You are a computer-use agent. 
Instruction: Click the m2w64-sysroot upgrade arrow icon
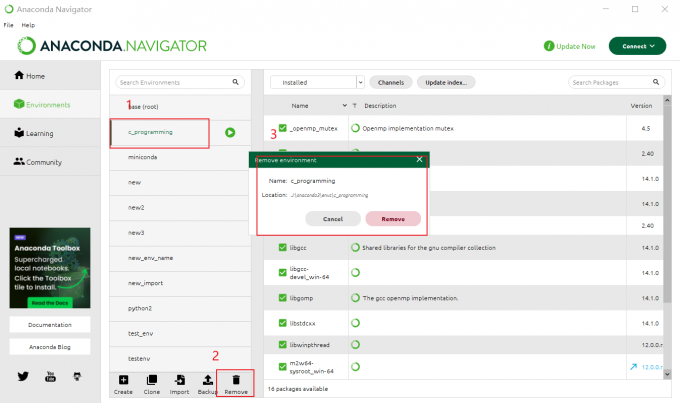point(634,367)
